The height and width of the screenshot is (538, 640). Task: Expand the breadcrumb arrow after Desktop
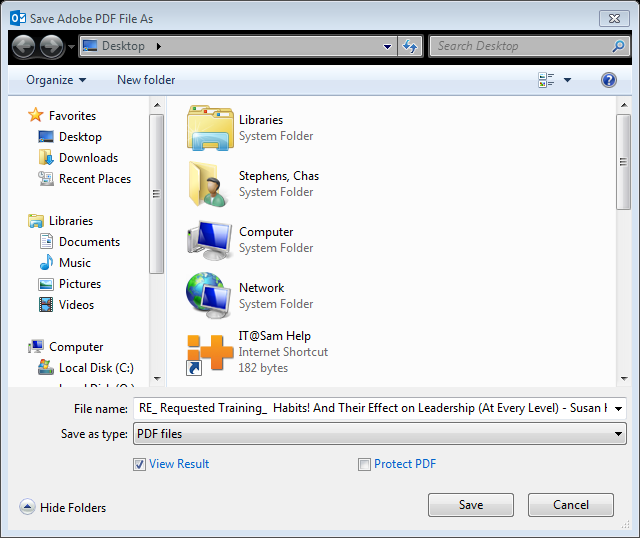[159, 46]
